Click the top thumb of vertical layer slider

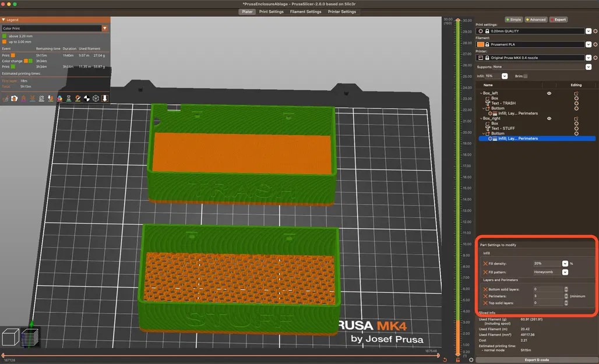click(457, 20)
